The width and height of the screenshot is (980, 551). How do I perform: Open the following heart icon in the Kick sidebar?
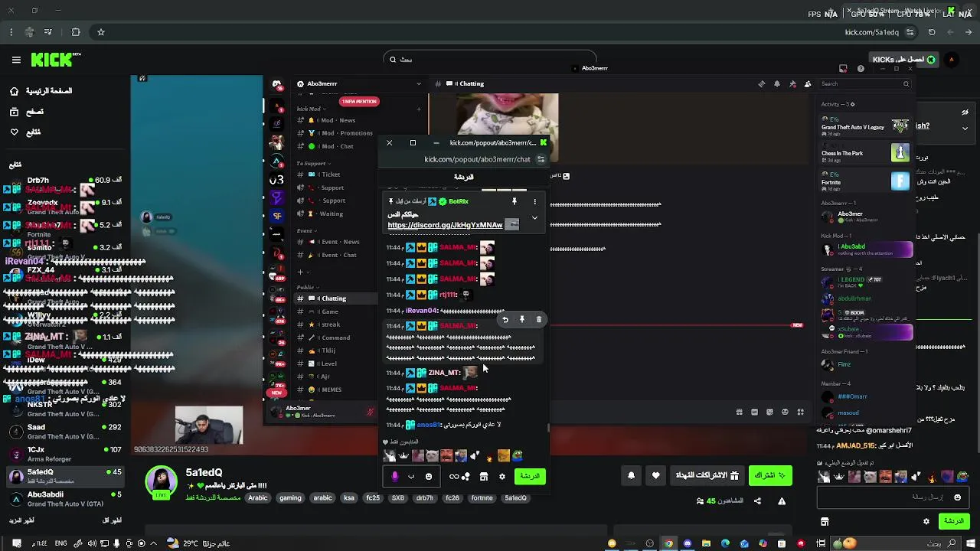[x=14, y=132]
